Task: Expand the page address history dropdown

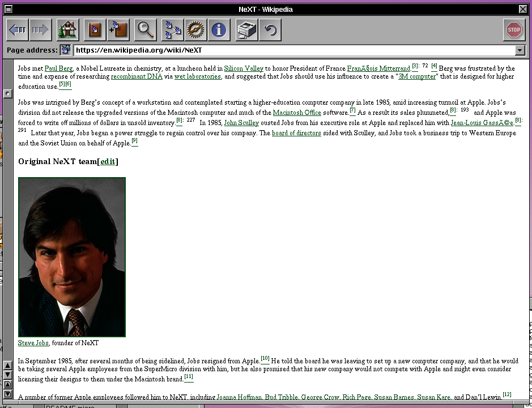Action: (520, 50)
